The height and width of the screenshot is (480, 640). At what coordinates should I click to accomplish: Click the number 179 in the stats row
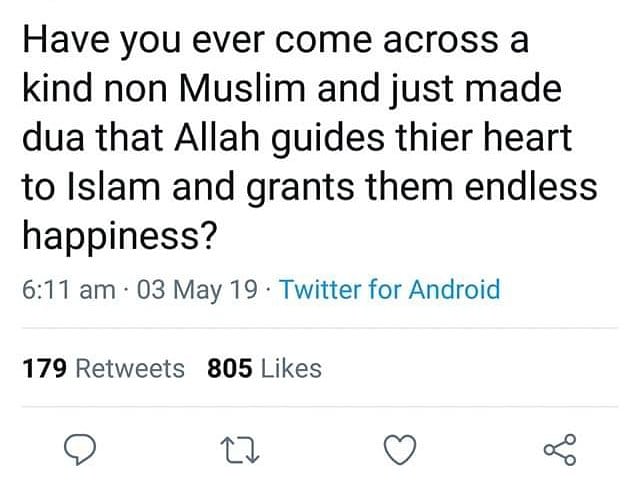point(44,368)
